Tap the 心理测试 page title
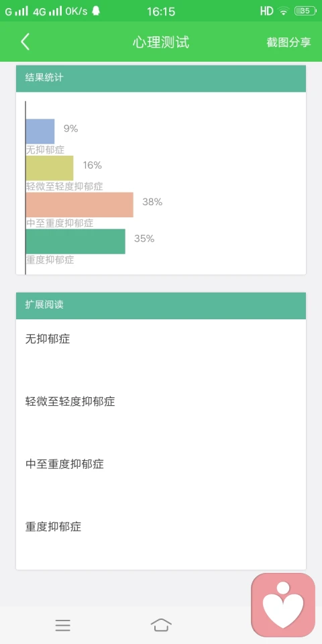 pyautogui.click(x=161, y=42)
